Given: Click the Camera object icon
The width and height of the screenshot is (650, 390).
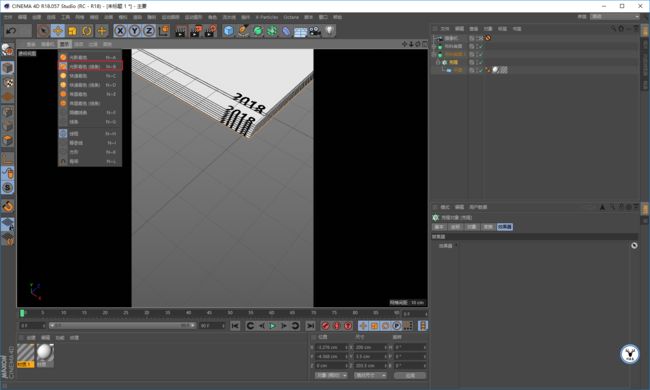Looking at the screenshot, I should 315,31.
